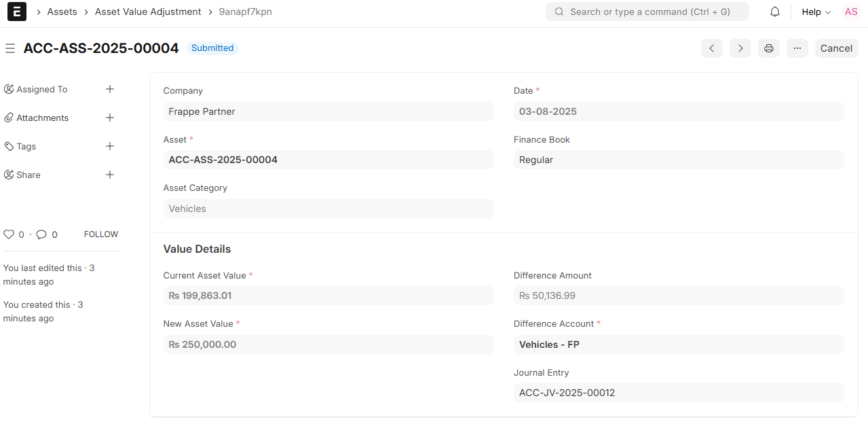
Task: Click Difference Amount Rs 50,136.99
Action: click(x=679, y=296)
